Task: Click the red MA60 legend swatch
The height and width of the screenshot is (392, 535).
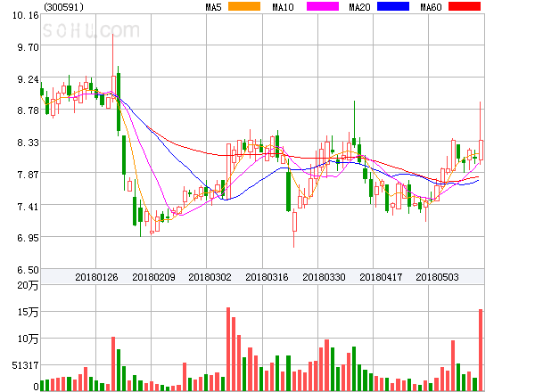Action: (x=465, y=6)
